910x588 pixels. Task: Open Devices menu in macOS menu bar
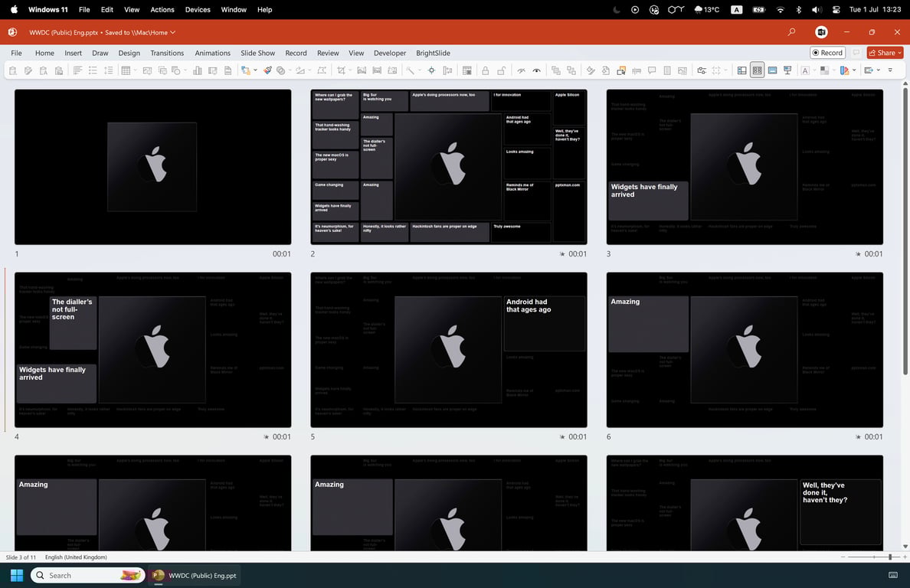pyautogui.click(x=198, y=9)
